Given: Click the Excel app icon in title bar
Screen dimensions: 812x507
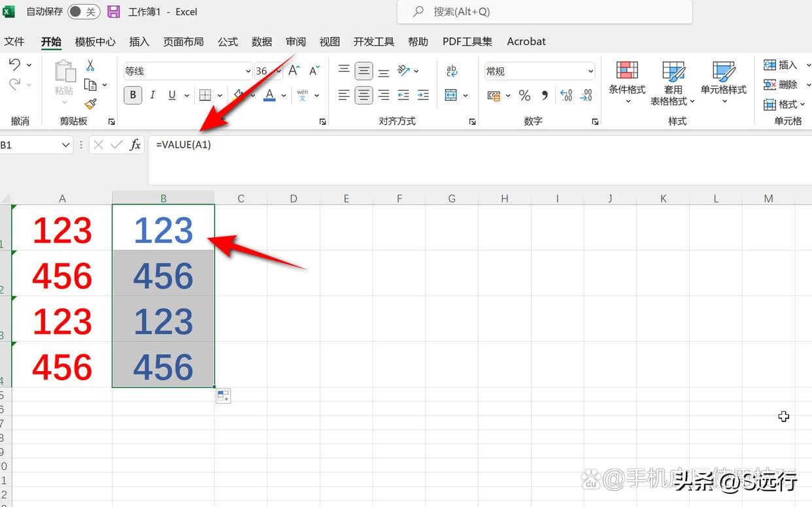Looking at the screenshot, I should pyautogui.click(x=8, y=11).
